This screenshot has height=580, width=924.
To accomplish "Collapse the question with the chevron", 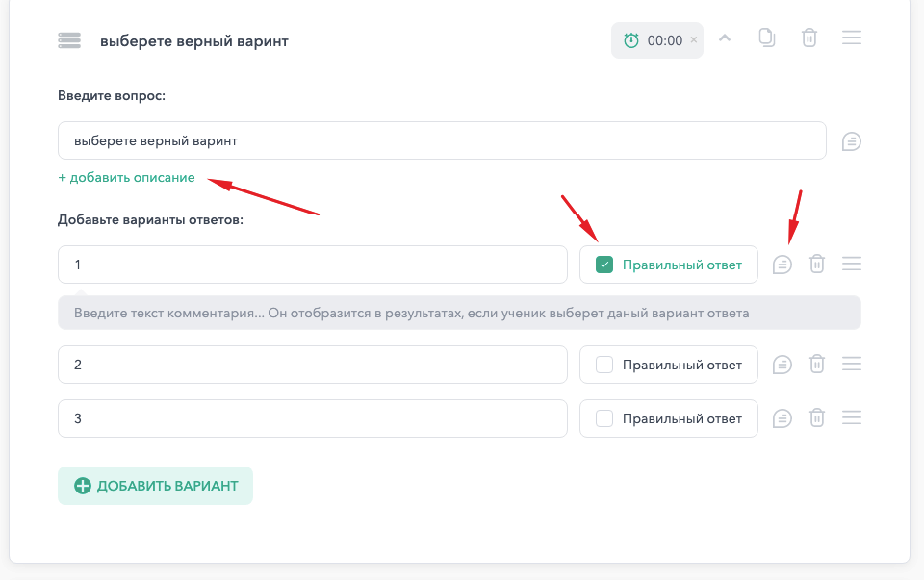I will [x=725, y=38].
